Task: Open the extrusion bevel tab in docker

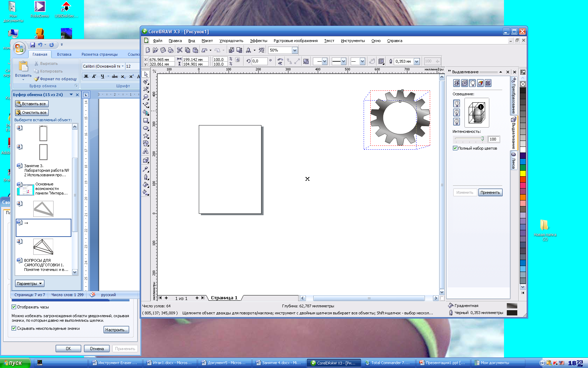Action: (x=488, y=83)
